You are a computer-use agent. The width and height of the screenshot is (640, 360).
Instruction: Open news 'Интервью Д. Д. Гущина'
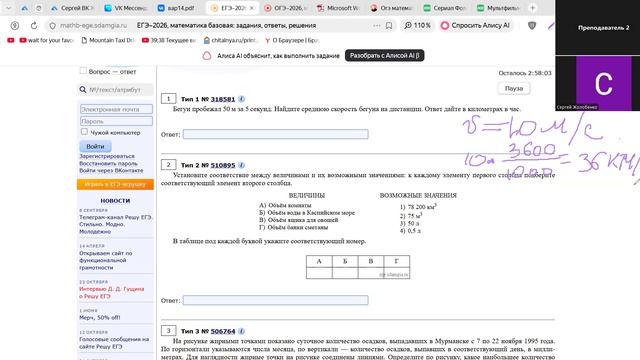tap(111, 292)
